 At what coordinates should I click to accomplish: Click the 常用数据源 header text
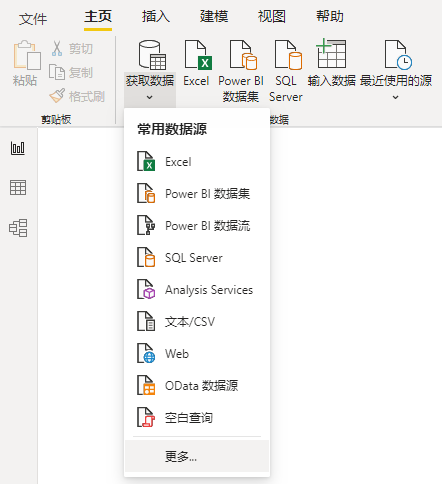[x=172, y=129]
